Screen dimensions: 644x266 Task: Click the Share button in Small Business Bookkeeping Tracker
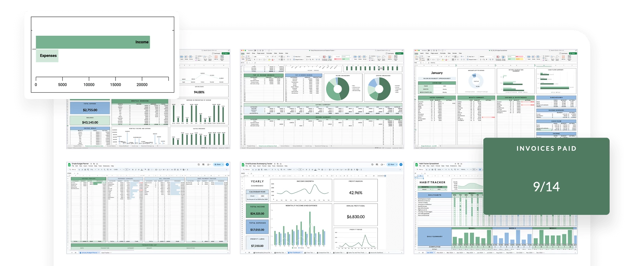(392, 164)
